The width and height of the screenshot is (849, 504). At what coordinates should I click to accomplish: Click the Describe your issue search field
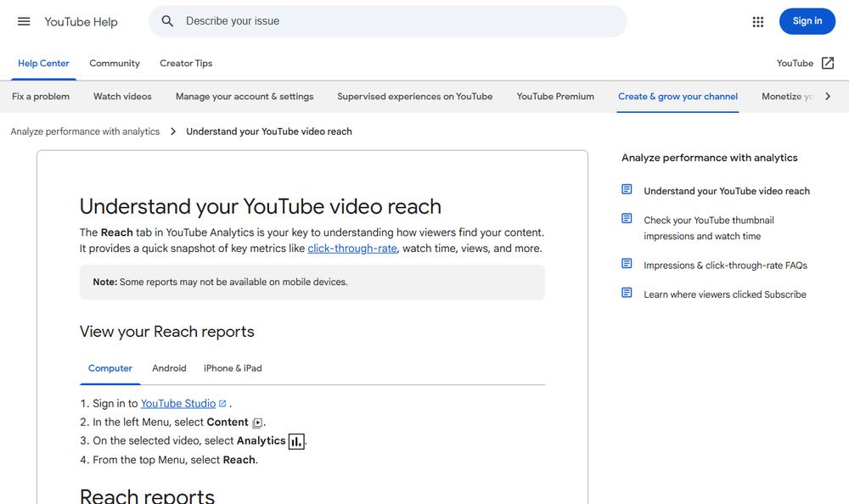[388, 21]
